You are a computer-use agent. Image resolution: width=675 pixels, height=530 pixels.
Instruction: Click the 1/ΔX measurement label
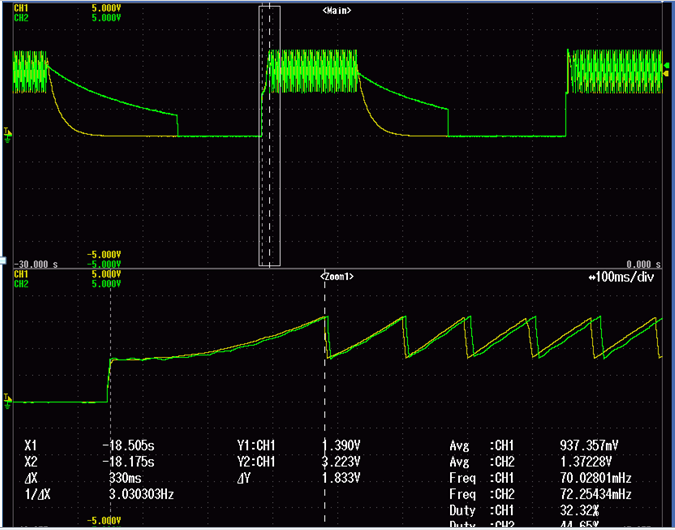(37, 494)
